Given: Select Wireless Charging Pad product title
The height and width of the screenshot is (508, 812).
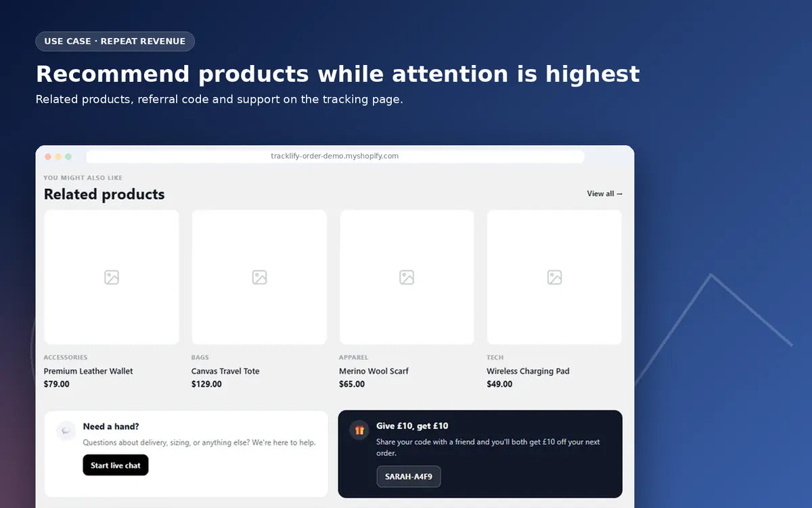Looking at the screenshot, I should (x=528, y=371).
